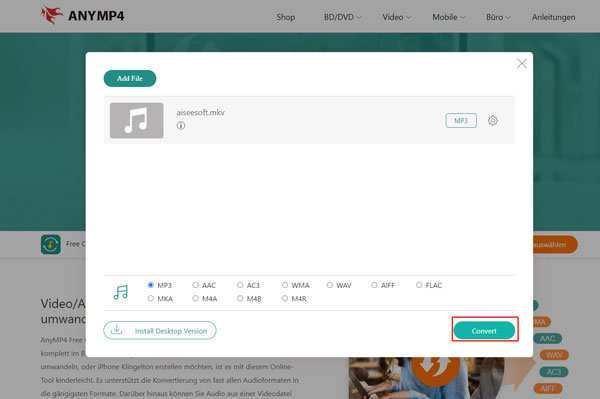Click the audio format music icon
The width and height of the screenshot is (600, 399).
(x=121, y=292)
